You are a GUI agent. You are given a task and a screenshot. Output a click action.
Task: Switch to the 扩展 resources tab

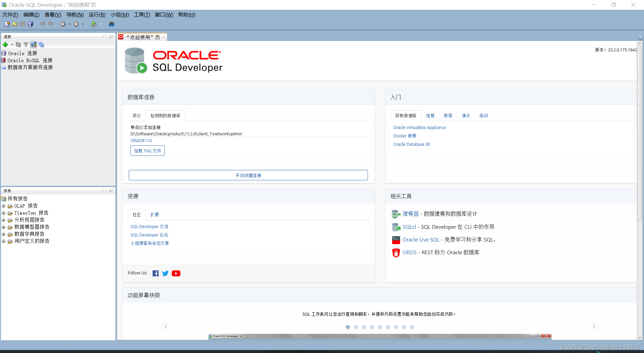click(x=155, y=215)
